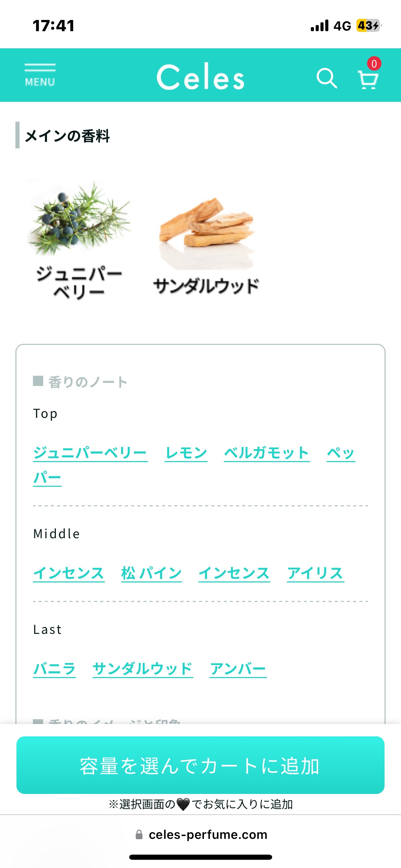
Task: Tap the ペッパー note link
Action: tap(340, 453)
